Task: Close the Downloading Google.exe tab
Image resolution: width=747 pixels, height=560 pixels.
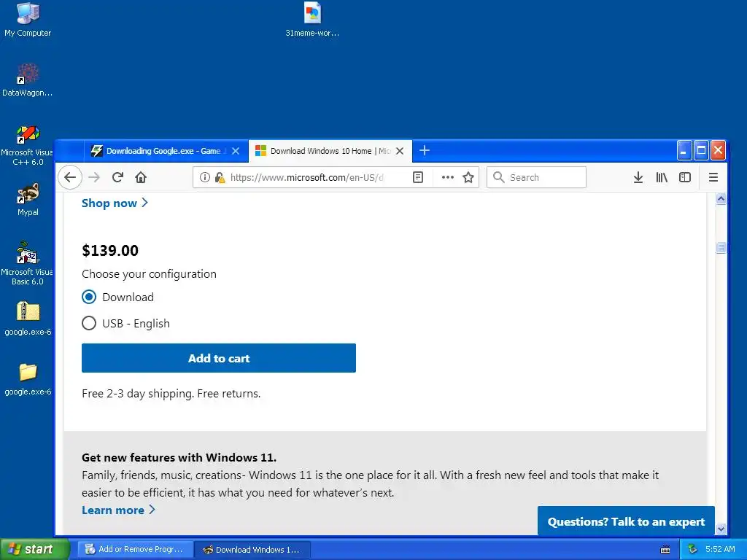Action: click(x=236, y=151)
